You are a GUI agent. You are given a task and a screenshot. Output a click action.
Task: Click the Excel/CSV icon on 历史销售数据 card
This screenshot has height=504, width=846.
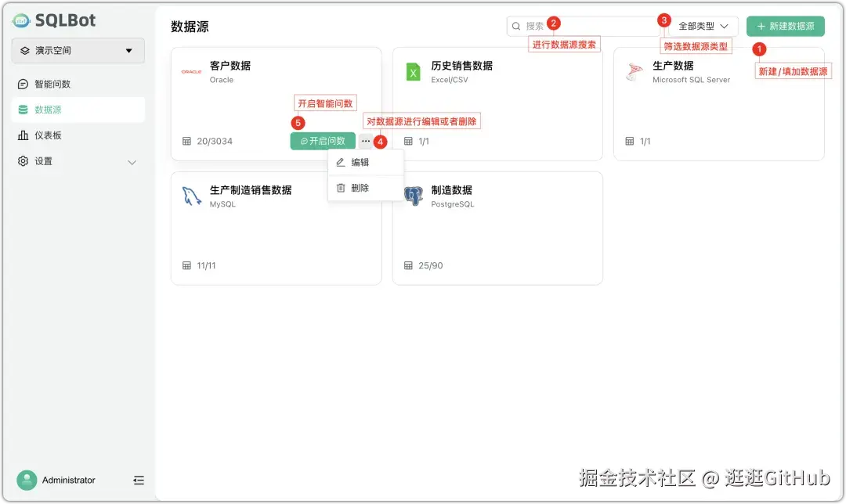click(x=413, y=72)
